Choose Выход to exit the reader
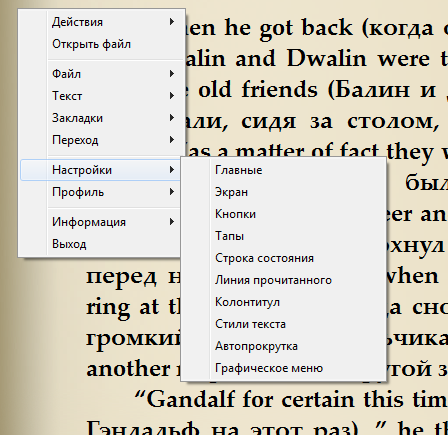The height and width of the screenshot is (435, 448). 100,244
